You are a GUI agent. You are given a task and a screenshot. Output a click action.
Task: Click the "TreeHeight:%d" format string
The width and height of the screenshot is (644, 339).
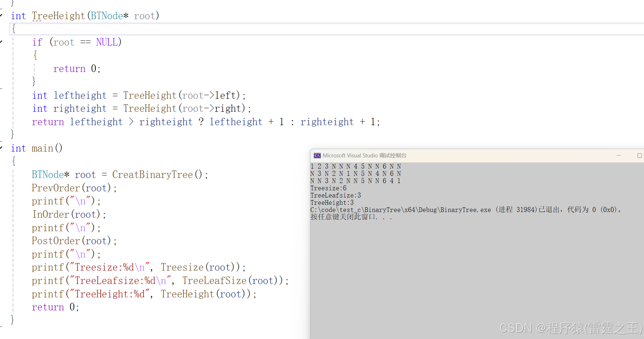pos(110,294)
